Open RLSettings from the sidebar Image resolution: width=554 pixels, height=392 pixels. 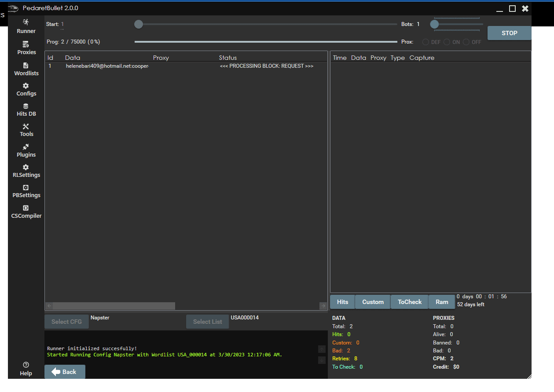point(26,171)
